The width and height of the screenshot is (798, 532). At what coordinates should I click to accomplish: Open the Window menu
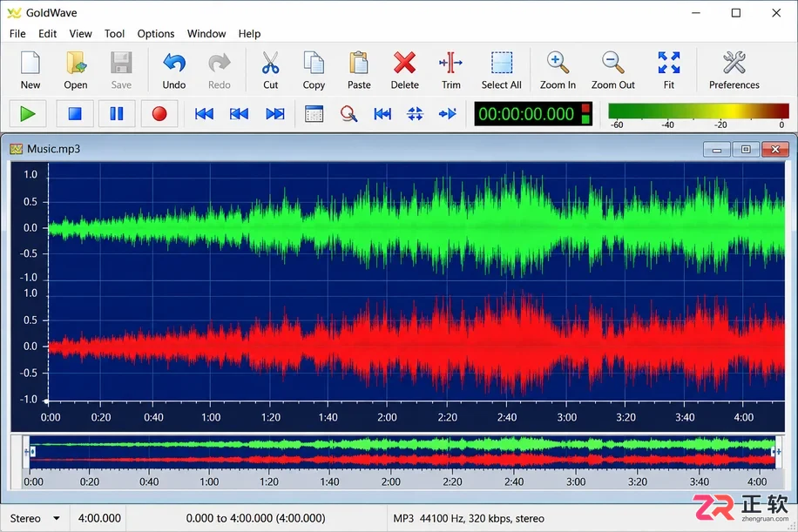[206, 34]
